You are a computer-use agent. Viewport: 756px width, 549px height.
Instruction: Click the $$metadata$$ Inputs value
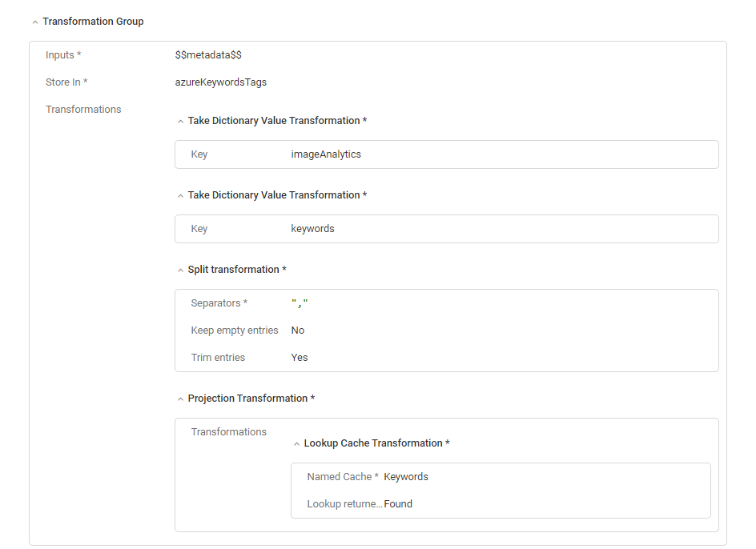[x=208, y=55]
